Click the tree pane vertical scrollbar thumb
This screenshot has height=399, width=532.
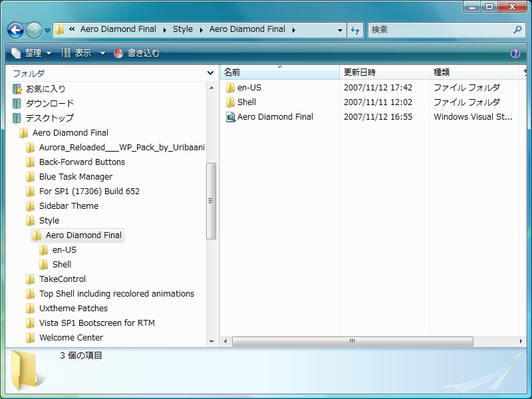click(211, 201)
